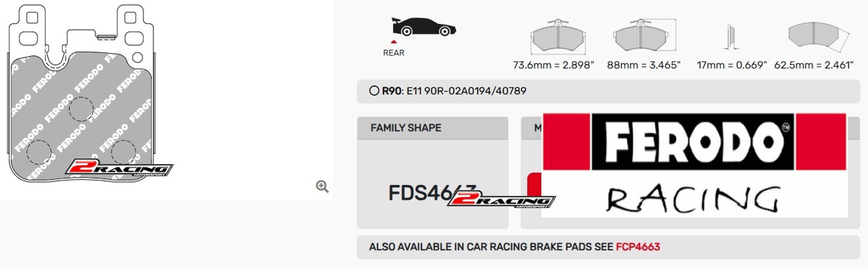Click the REAR label under car
The height and width of the screenshot is (269, 868).
tap(394, 53)
